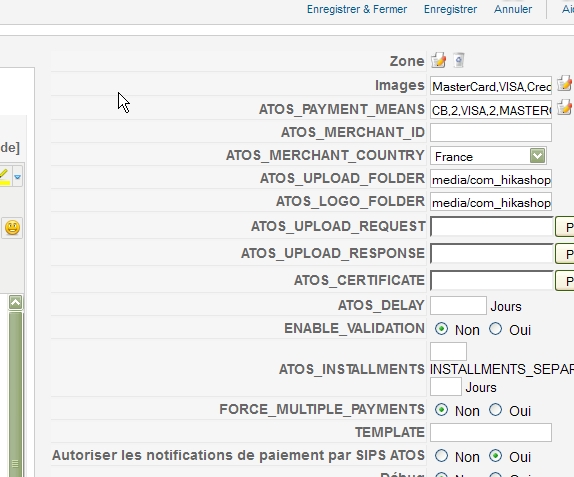
Task: Open the Images edit icon
Action: pyautogui.click(x=565, y=84)
